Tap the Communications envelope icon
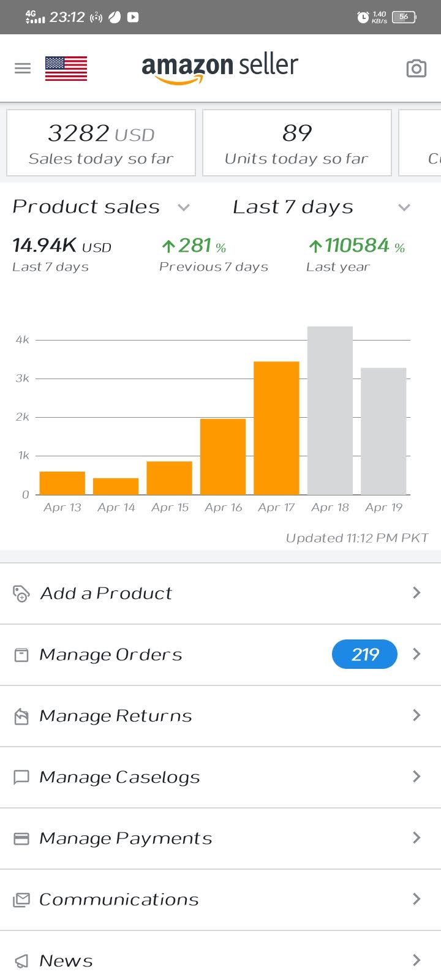The width and height of the screenshot is (441, 980). coord(21,900)
